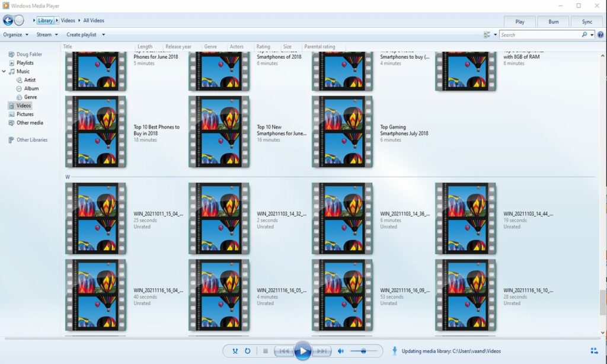Click the seek progress bar above playback controls
This screenshot has width=607, height=364.
point(302,339)
